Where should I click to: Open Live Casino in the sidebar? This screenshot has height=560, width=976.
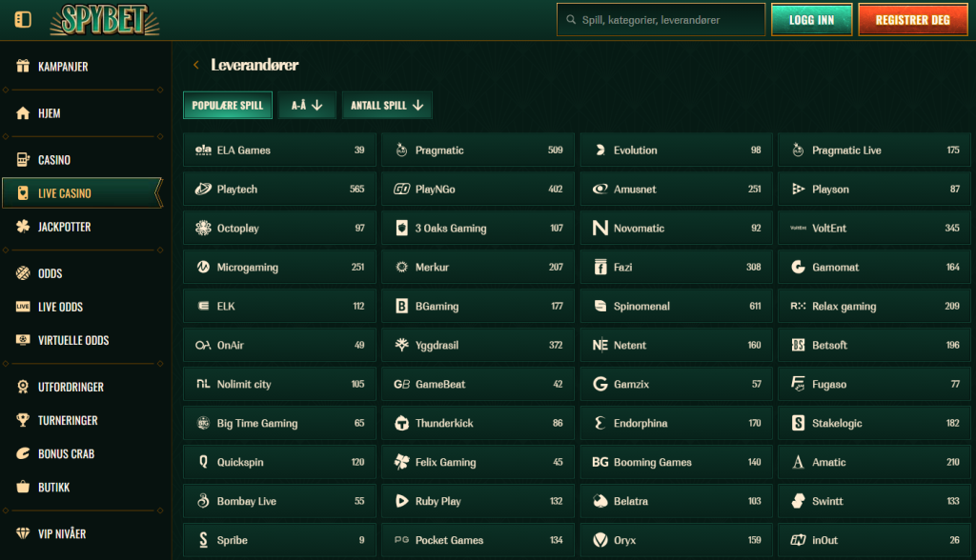coord(83,193)
